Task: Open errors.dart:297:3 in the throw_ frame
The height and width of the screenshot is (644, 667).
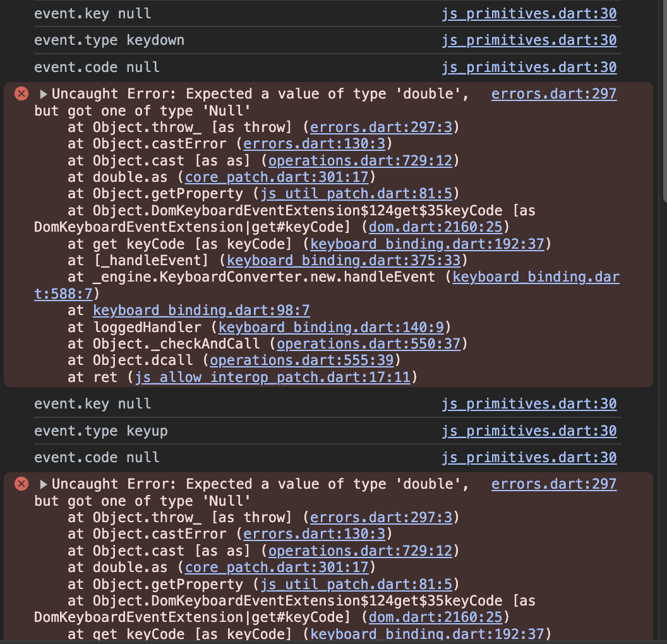Action: (382, 127)
